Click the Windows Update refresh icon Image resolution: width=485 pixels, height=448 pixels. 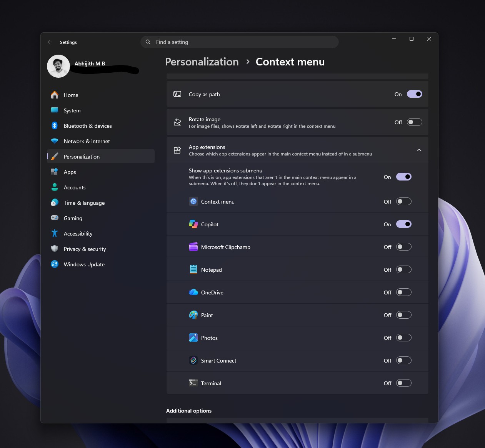point(55,264)
